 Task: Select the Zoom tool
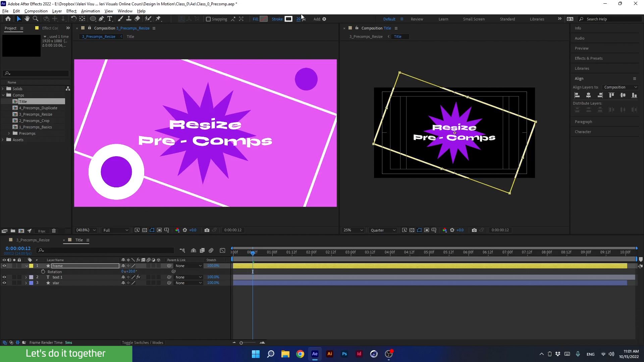click(35, 19)
